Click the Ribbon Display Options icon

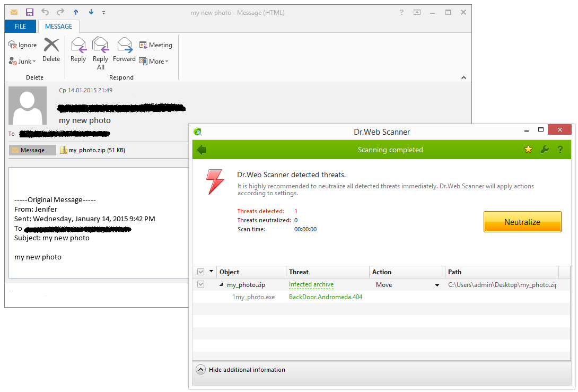click(417, 12)
